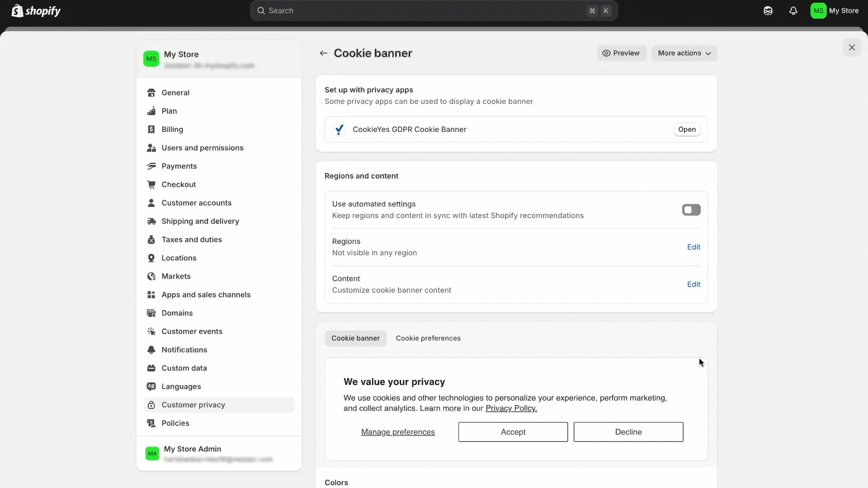
Task: Open the Languages settings page
Action: [181, 386]
